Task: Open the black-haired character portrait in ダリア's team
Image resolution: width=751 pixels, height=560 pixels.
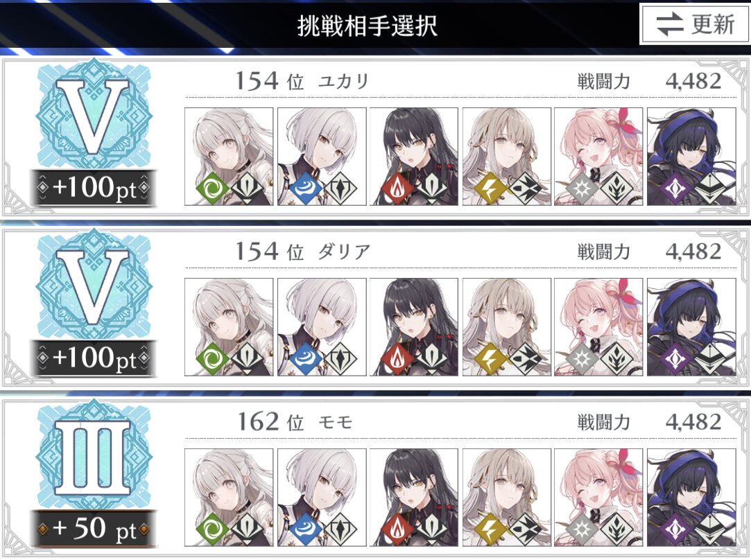Action: click(x=414, y=327)
